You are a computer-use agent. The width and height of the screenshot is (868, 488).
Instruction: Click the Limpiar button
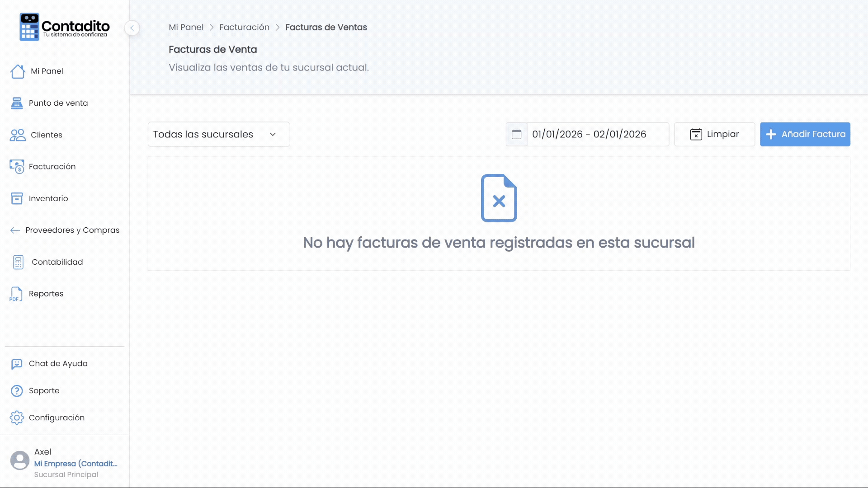pos(714,134)
